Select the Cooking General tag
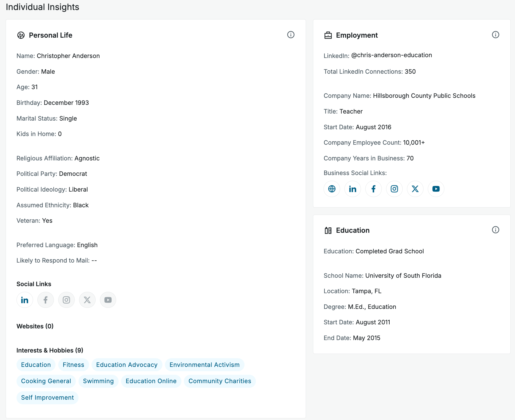The width and height of the screenshot is (515, 420). [x=46, y=381]
